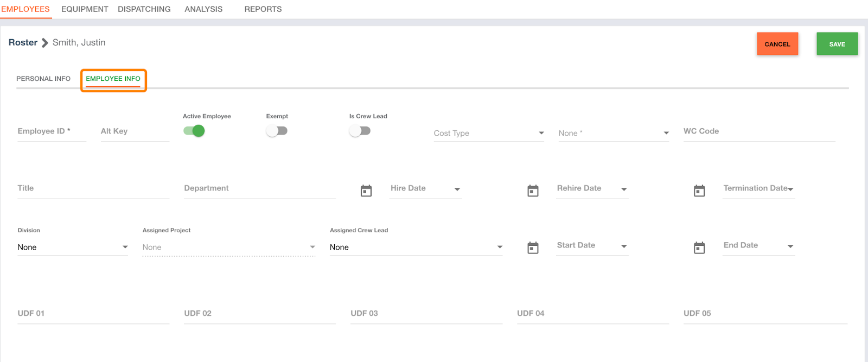Go back to the Roster link

pyautogui.click(x=23, y=42)
